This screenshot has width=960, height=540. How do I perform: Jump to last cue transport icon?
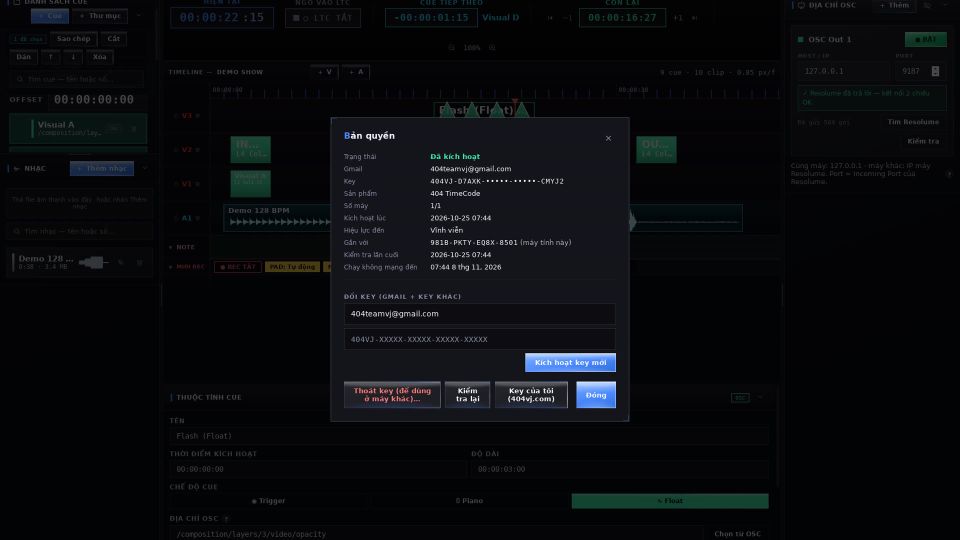pyautogui.click(x=694, y=18)
